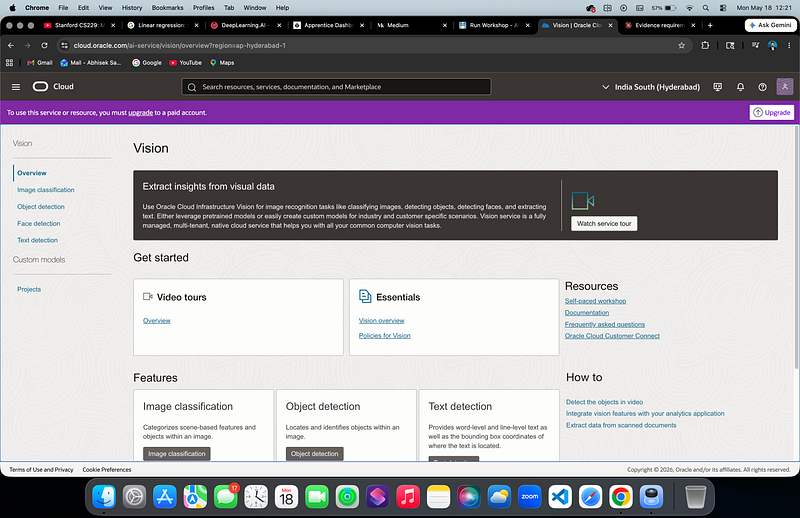Click the Ask Gemini button
The height and width of the screenshot is (518, 800).
770,25
